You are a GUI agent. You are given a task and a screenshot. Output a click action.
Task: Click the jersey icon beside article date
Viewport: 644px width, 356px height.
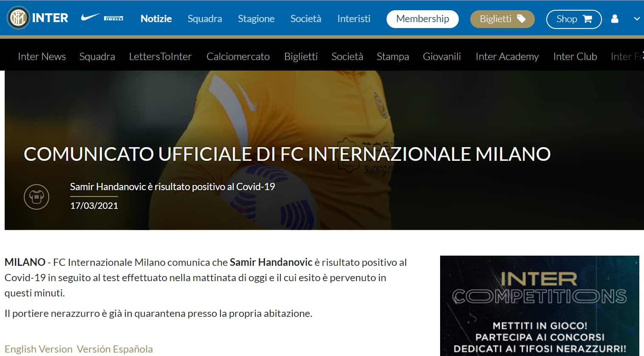pyautogui.click(x=37, y=197)
